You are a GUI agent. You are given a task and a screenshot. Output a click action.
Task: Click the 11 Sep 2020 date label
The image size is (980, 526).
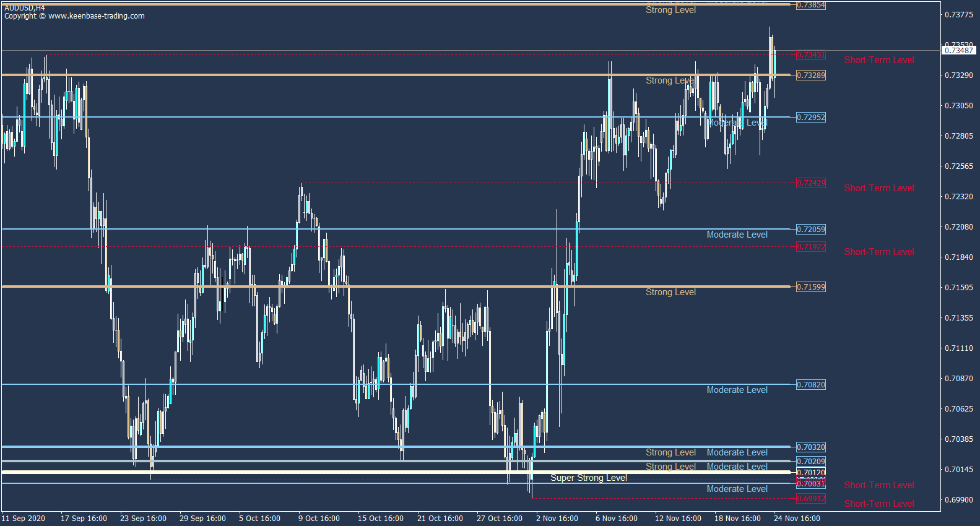(24, 519)
